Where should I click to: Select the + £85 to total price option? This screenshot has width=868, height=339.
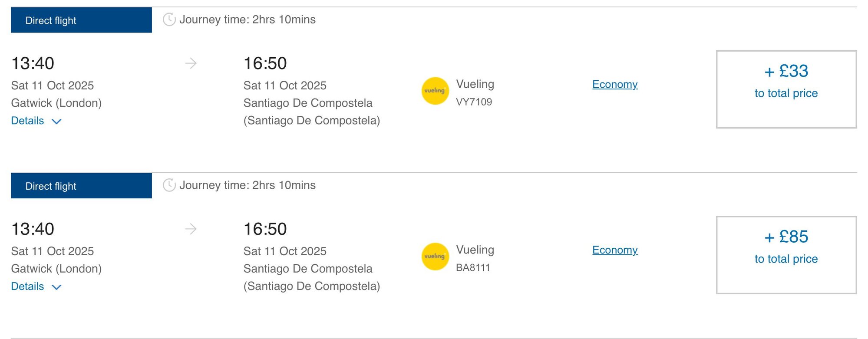click(786, 255)
